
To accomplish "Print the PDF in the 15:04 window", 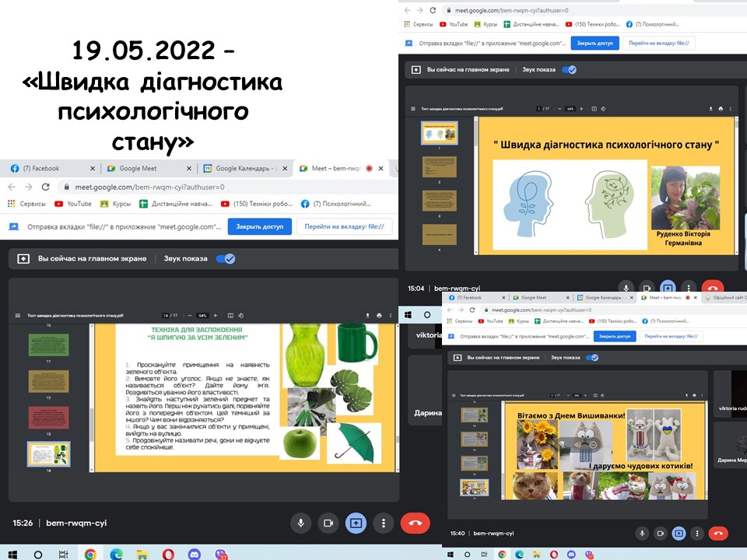I will coord(721,109).
